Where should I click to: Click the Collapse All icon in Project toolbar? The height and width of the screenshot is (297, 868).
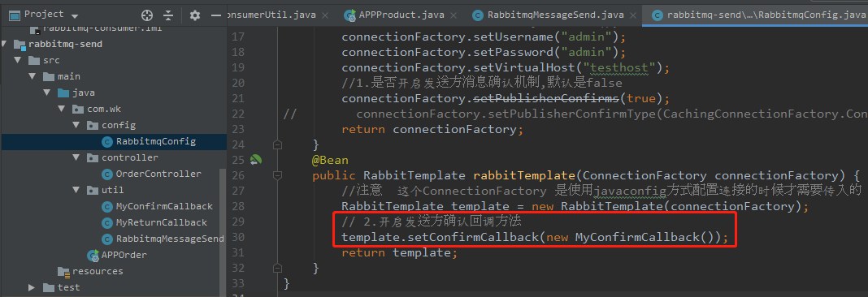pos(168,15)
